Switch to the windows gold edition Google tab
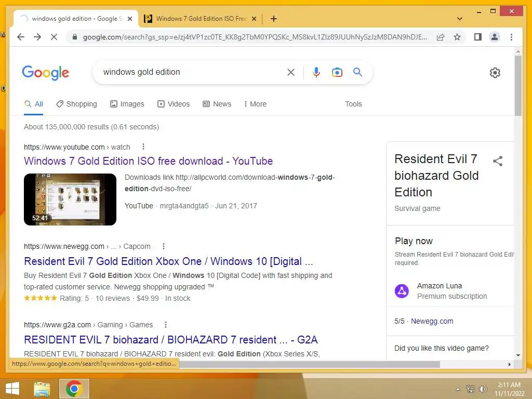Viewport: 532px width, 399px height. 76,19
